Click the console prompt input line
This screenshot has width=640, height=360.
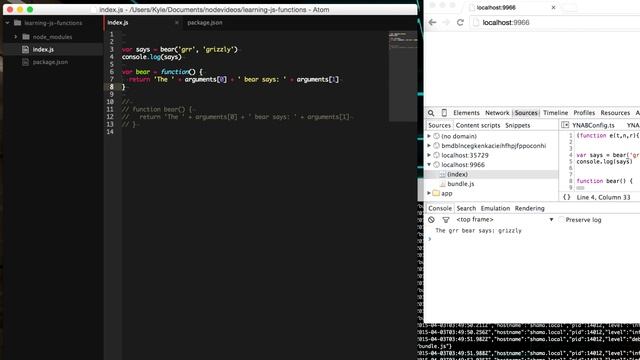point(534,239)
